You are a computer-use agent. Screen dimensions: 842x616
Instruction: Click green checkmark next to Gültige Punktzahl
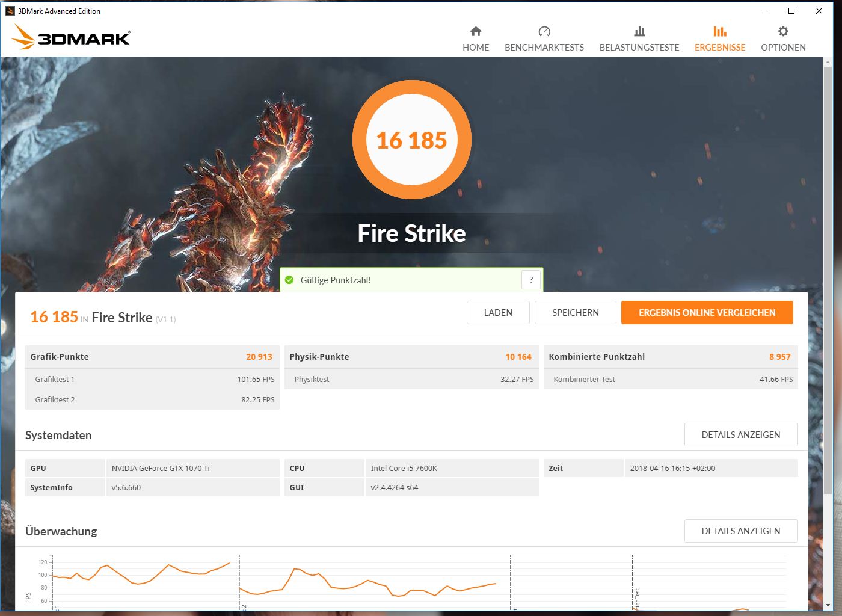click(289, 280)
